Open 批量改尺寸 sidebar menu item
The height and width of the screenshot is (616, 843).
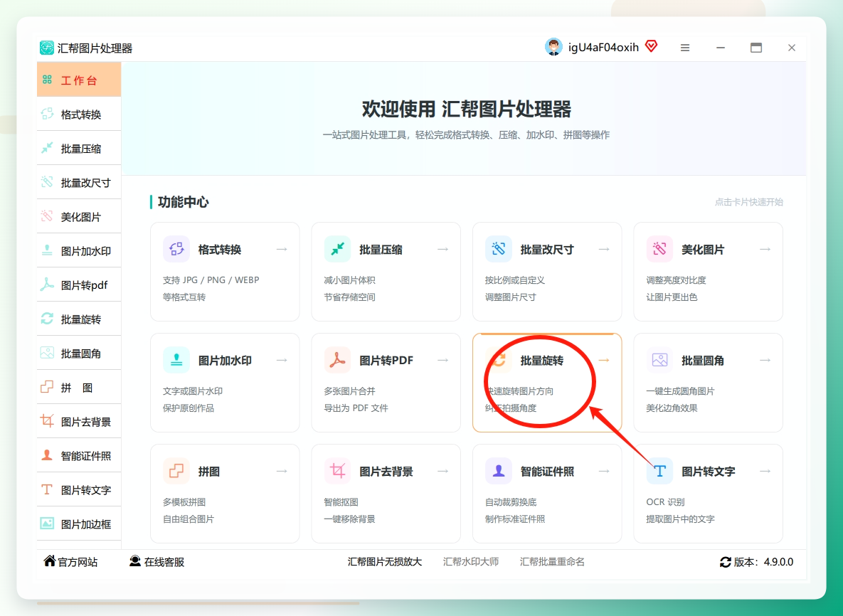point(79,182)
